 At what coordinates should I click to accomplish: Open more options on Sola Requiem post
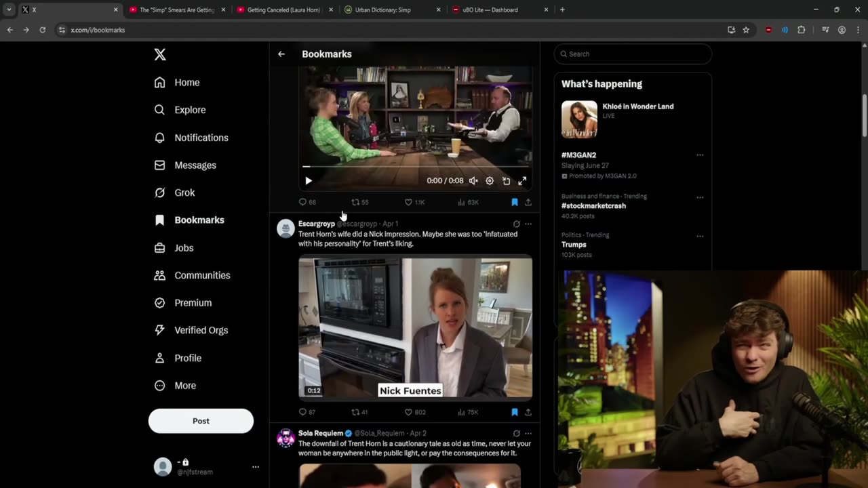click(528, 433)
